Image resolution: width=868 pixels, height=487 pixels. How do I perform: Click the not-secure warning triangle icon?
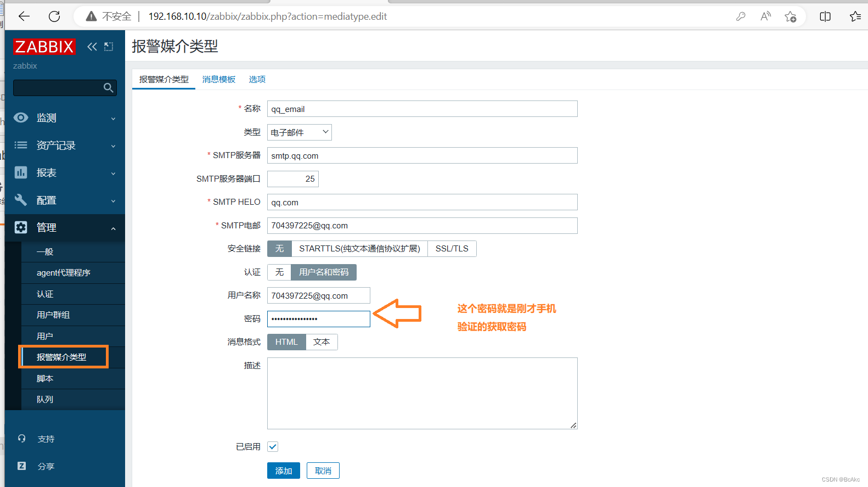click(x=92, y=16)
